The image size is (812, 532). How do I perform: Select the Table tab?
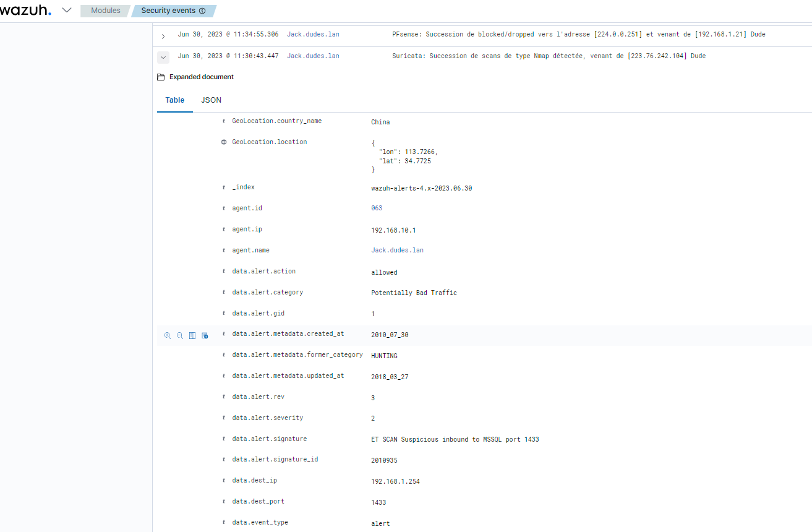(x=174, y=100)
